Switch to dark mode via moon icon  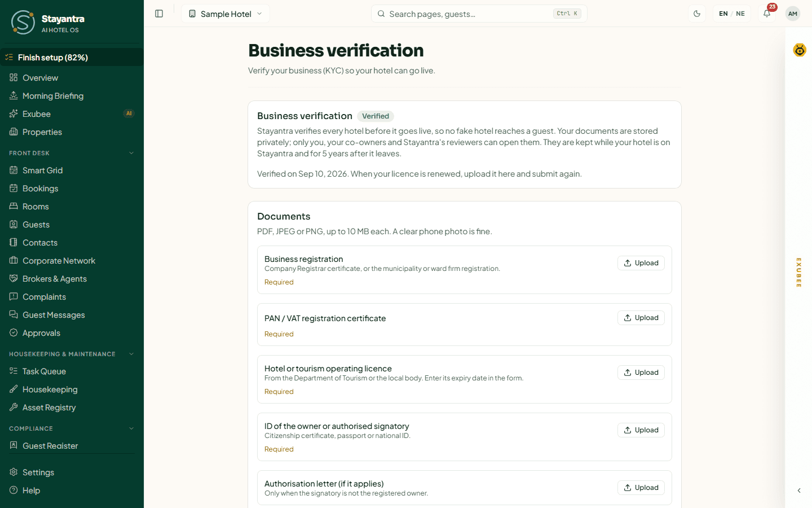tap(697, 14)
